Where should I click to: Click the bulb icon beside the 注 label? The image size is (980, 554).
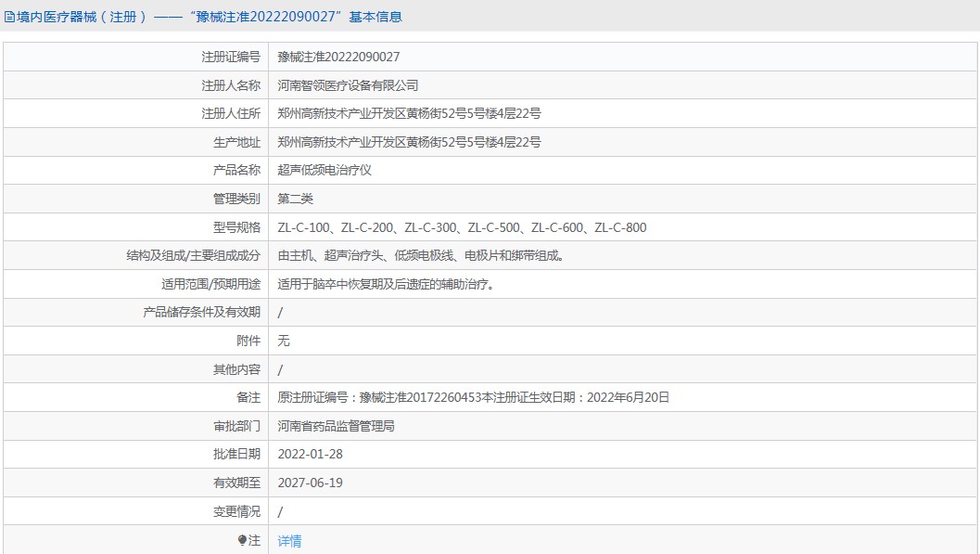[243, 540]
